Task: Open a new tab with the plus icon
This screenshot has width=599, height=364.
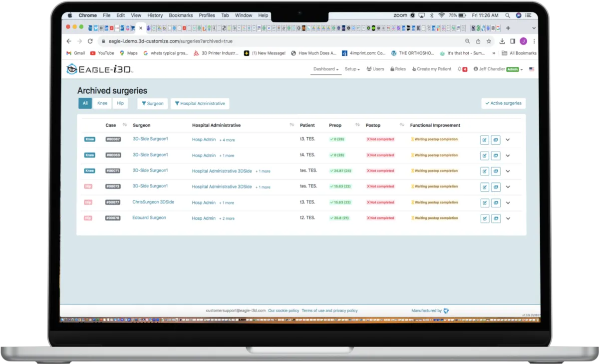Action: [508, 28]
